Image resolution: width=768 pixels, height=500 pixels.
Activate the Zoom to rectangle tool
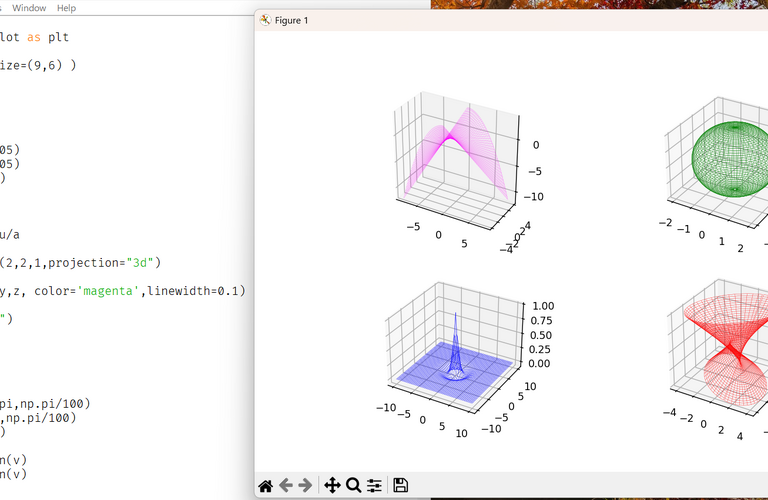coord(353,485)
